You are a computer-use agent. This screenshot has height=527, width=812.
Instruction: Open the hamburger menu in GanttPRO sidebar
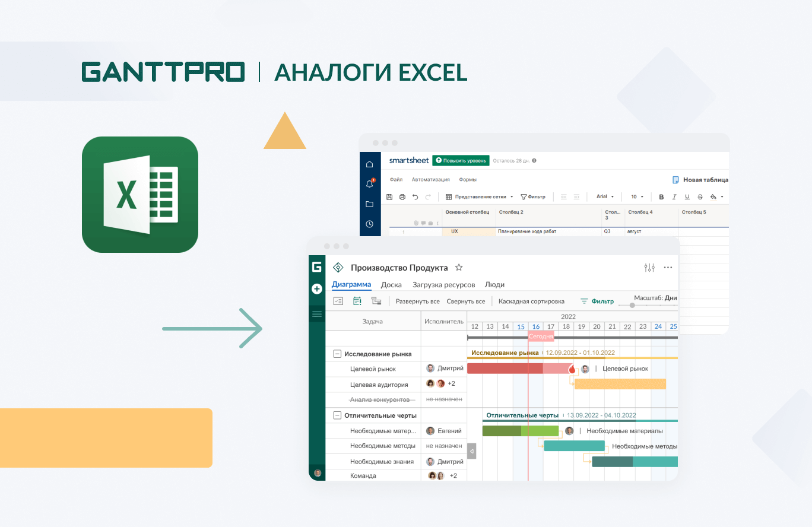point(317,314)
